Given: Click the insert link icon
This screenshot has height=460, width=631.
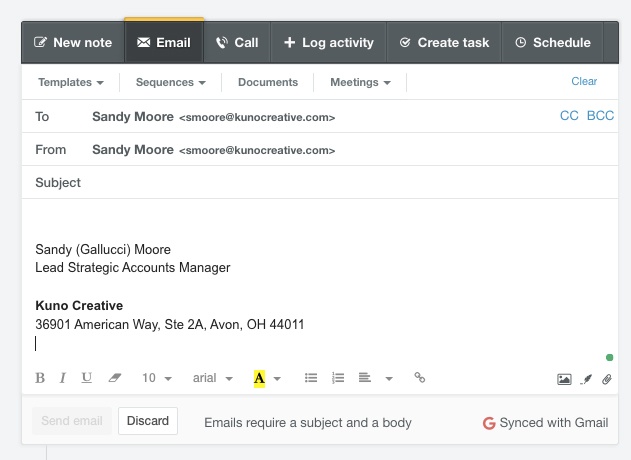Looking at the screenshot, I should (x=420, y=378).
